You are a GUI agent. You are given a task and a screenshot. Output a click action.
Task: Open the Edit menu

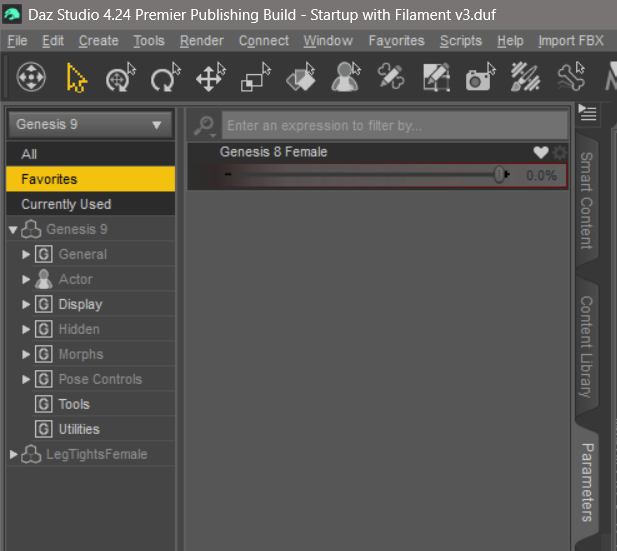point(53,41)
